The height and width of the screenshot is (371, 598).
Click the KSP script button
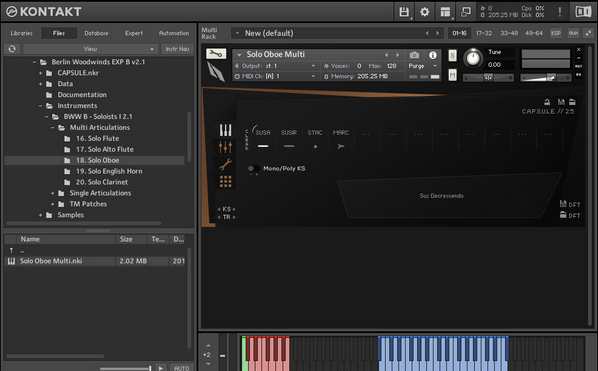pos(556,33)
